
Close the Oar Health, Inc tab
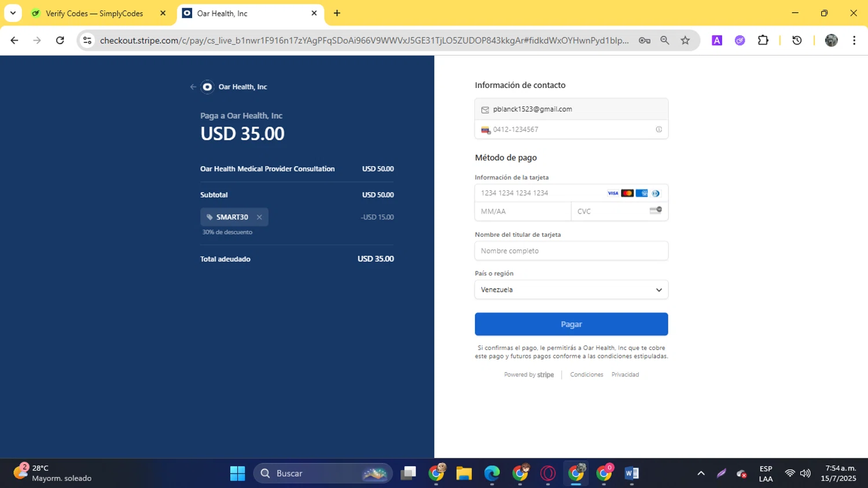point(314,13)
